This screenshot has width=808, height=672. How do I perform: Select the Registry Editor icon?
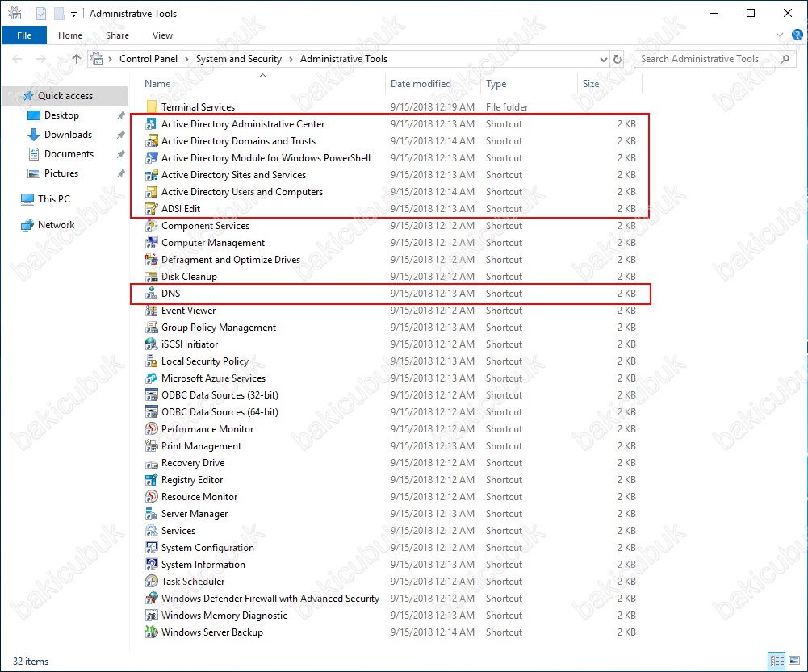click(x=151, y=480)
